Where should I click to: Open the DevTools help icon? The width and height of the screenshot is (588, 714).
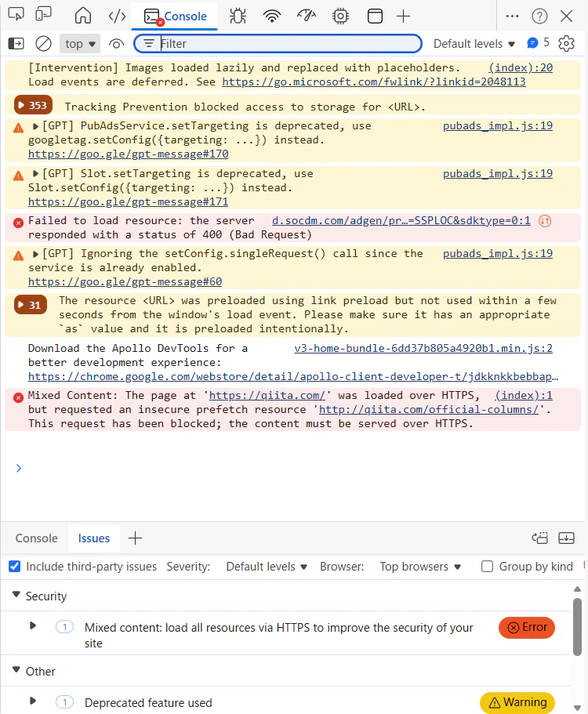(x=539, y=16)
